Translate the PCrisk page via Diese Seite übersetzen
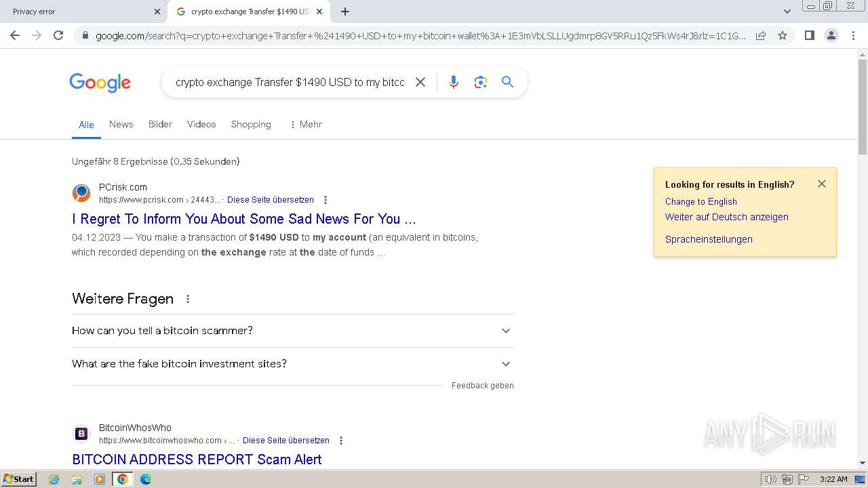The image size is (868, 488). pyautogui.click(x=271, y=200)
